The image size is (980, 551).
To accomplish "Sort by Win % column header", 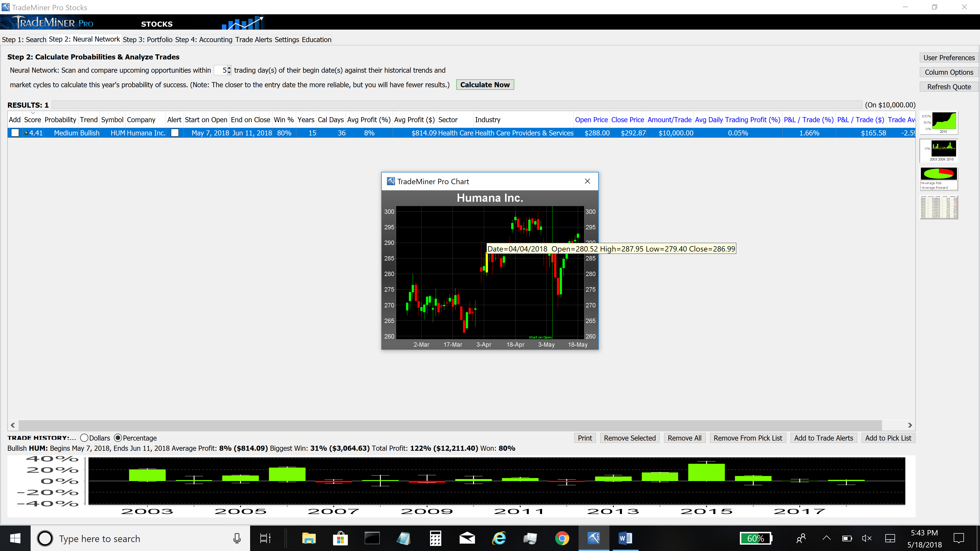I will pos(284,120).
